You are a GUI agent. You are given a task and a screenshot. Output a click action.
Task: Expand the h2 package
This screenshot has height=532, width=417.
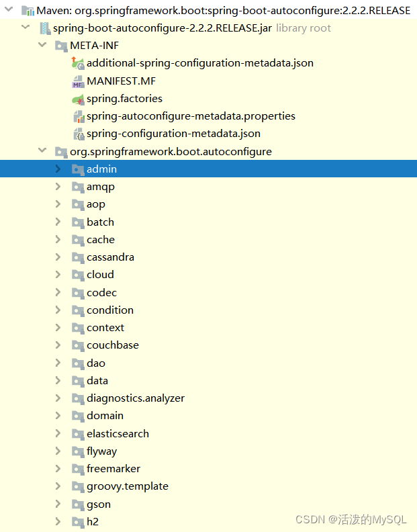click(x=58, y=521)
